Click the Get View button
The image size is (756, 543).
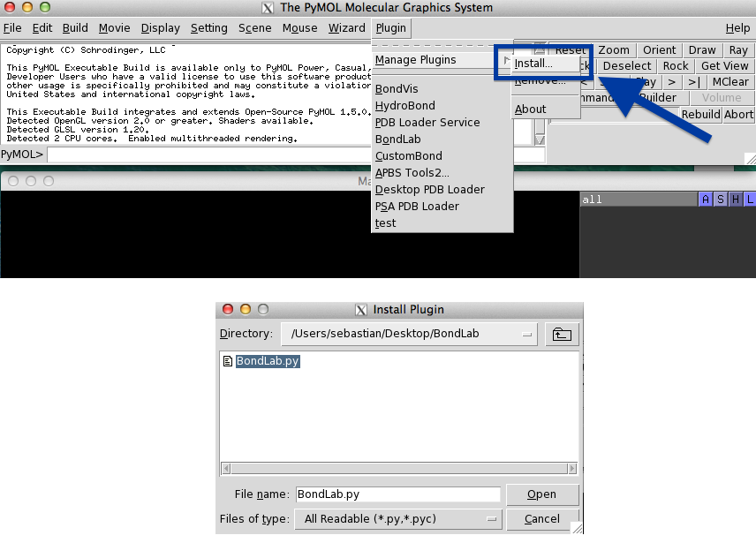click(725, 66)
